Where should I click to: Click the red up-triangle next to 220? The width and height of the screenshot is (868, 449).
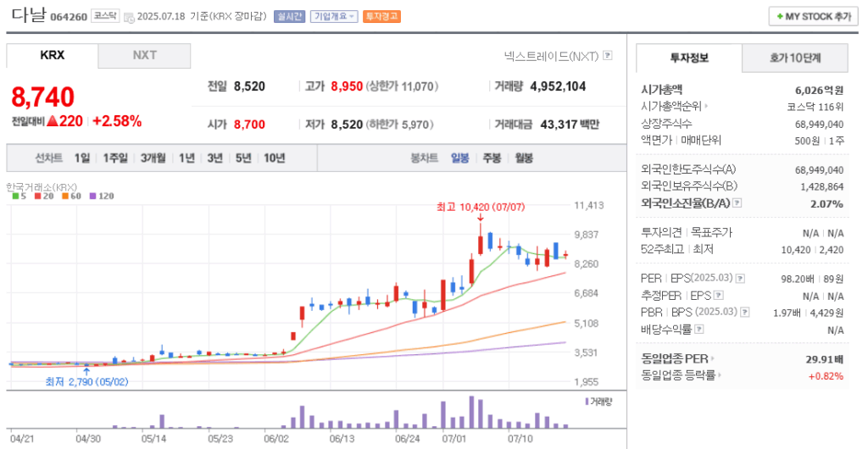click(x=52, y=121)
